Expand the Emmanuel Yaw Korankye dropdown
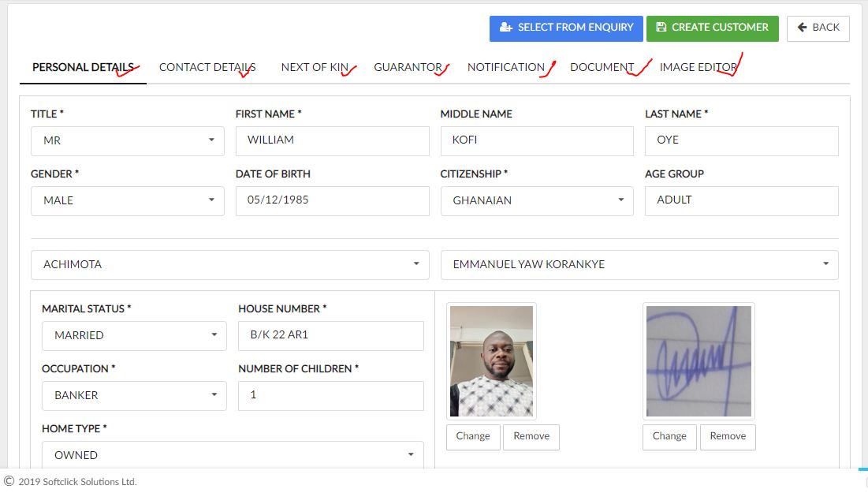Screen dimensions: 868x493 tap(639, 264)
